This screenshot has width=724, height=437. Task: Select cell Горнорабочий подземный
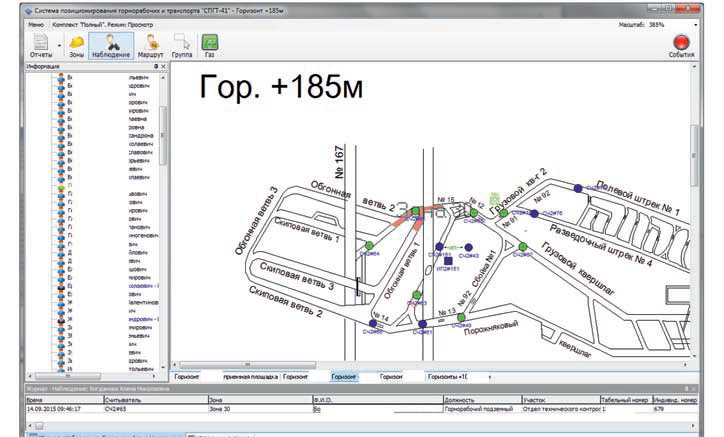482,409
